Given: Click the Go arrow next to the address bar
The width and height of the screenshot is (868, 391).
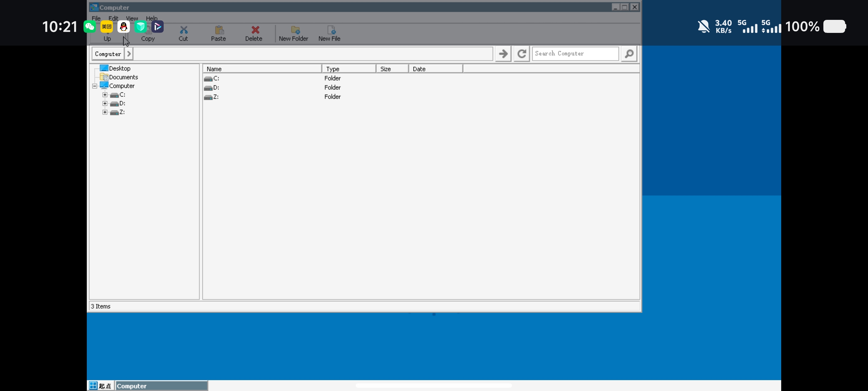Looking at the screenshot, I should [x=503, y=54].
